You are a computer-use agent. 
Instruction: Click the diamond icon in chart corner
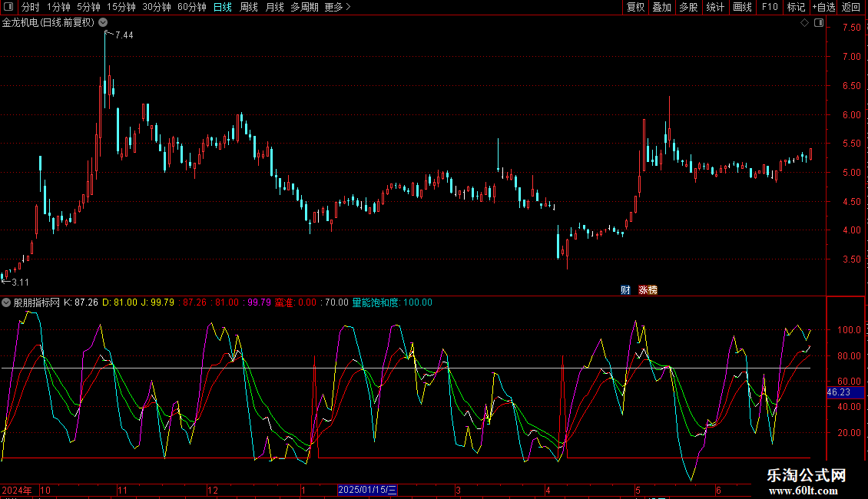[804, 23]
